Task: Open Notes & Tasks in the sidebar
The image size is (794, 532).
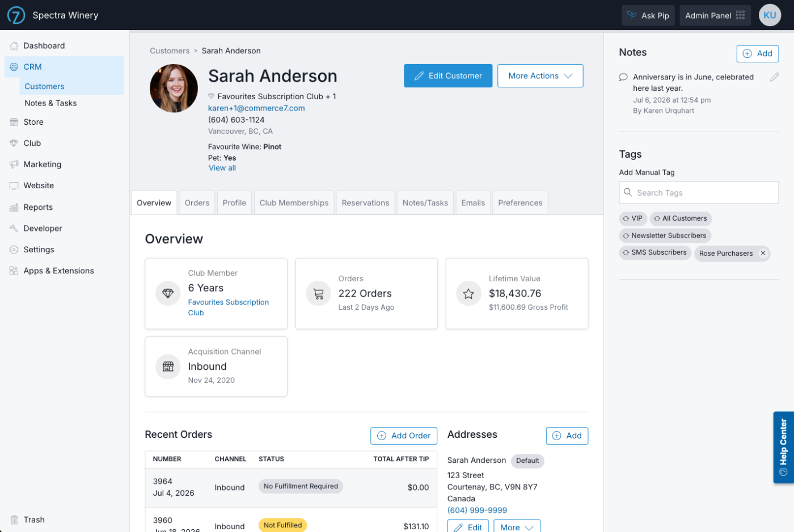Action: click(x=50, y=103)
